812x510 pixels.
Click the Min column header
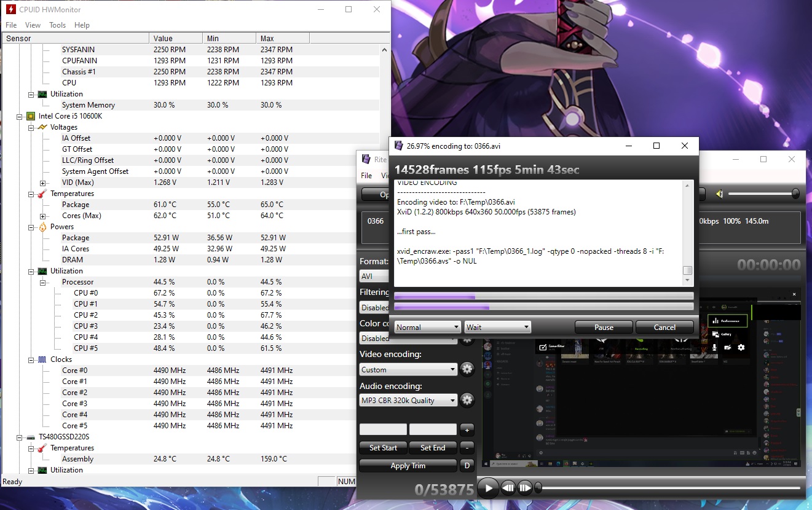click(x=229, y=38)
